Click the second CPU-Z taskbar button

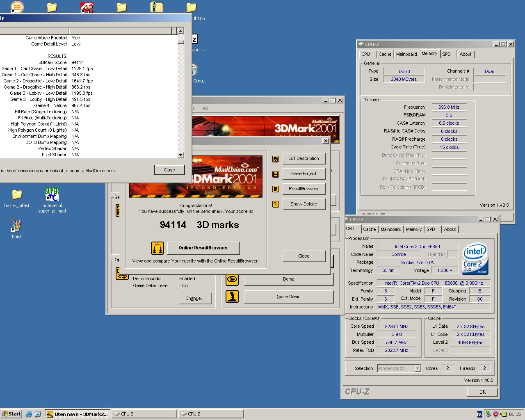click(210, 414)
